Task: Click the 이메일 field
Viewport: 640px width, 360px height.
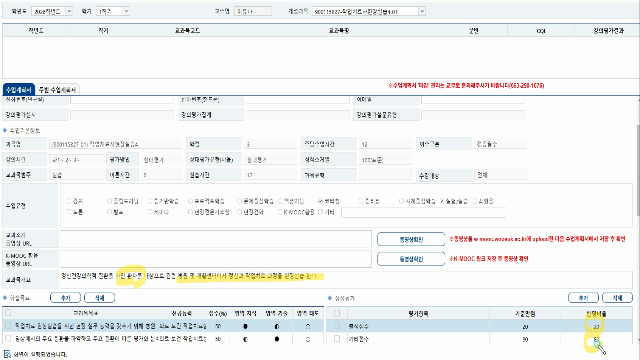Action: pos(473,99)
